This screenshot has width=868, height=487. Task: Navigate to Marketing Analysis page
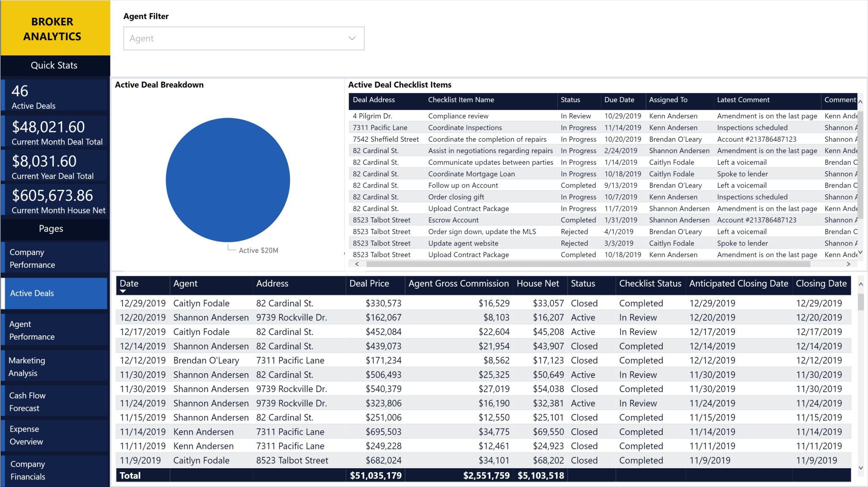54,367
